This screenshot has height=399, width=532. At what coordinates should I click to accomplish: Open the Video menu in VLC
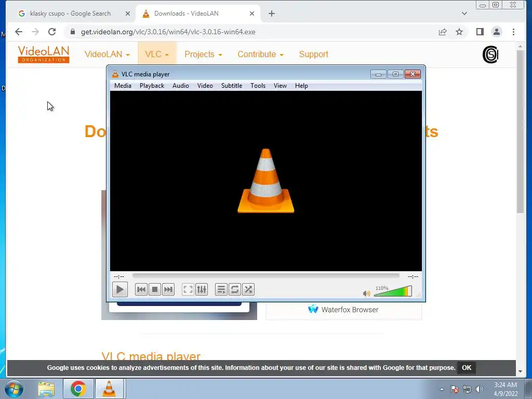click(205, 86)
